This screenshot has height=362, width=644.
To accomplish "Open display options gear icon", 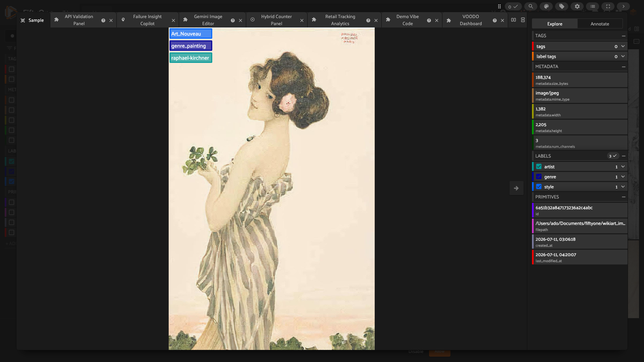I will point(577,6).
